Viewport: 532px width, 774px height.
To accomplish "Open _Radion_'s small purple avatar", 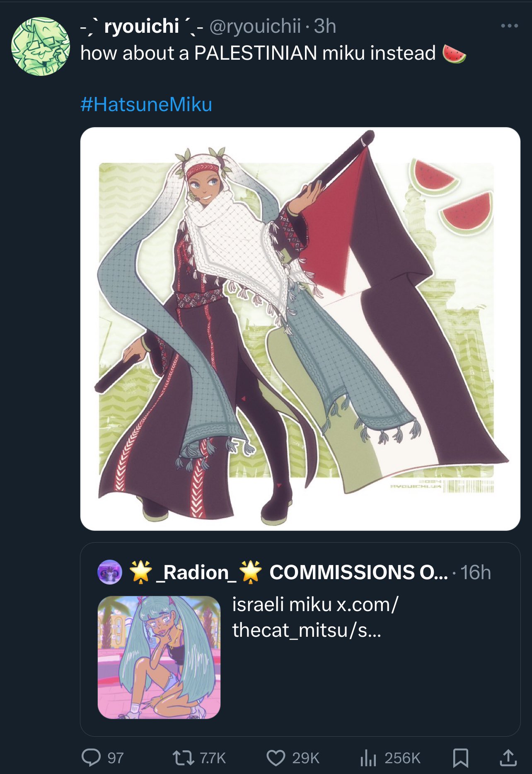I will (x=109, y=572).
